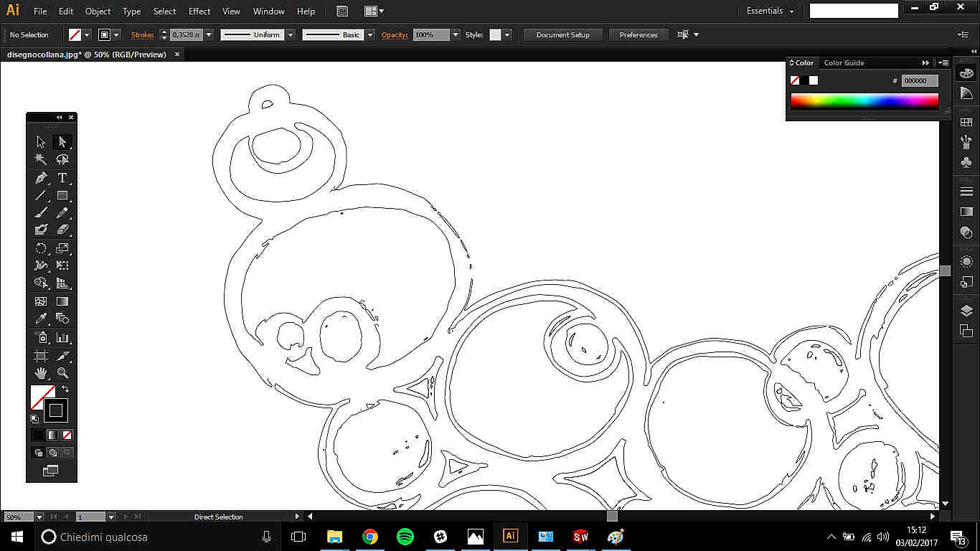
Task: Swap fill and stroke colors
Action: point(65,389)
